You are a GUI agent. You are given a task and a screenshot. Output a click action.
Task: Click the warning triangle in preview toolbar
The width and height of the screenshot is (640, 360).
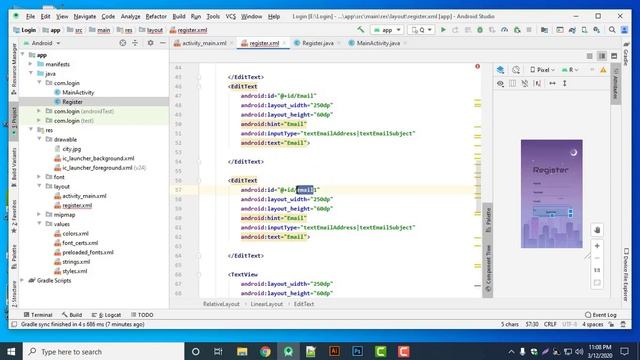point(603,70)
